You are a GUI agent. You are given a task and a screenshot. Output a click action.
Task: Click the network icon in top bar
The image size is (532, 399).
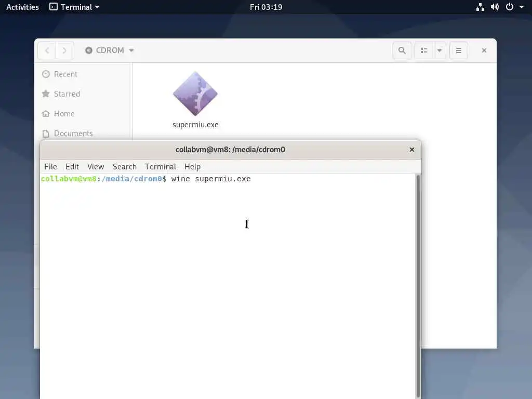pyautogui.click(x=480, y=7)
